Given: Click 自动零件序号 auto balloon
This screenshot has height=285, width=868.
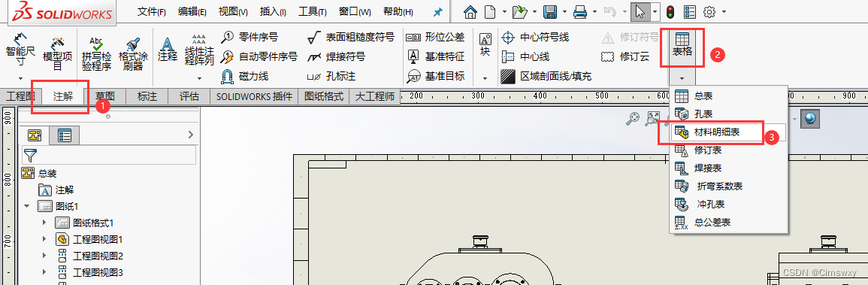Looking at the screenshot, I should pos(259,56).
